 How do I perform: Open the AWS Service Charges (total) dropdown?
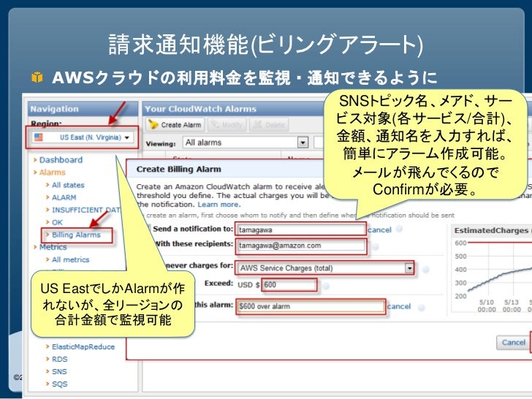327,268
